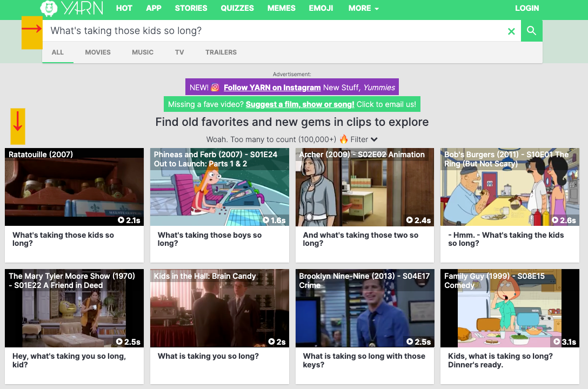
Task: Click caption "What's taking those kids so long?"
Action: coord(63,239)
